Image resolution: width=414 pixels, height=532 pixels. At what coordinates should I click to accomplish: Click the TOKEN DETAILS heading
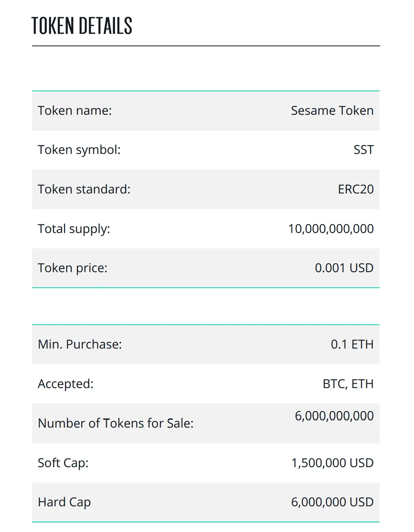pyautogui.click(x=82, y=26)
